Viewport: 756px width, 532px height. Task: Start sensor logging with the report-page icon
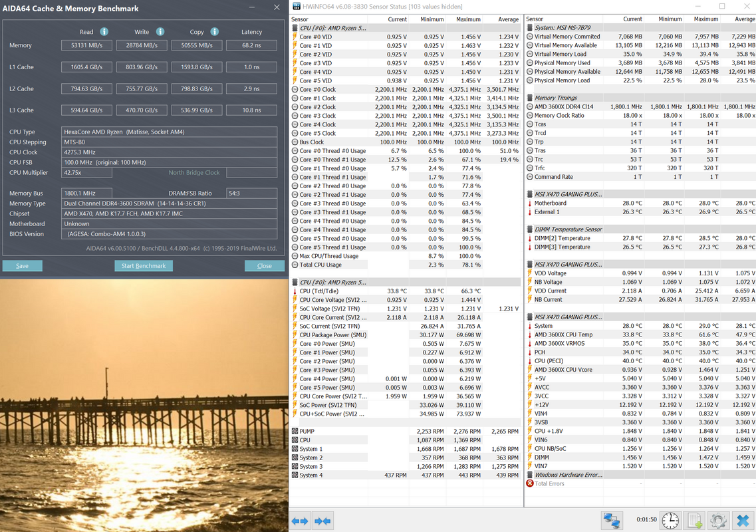693,521
